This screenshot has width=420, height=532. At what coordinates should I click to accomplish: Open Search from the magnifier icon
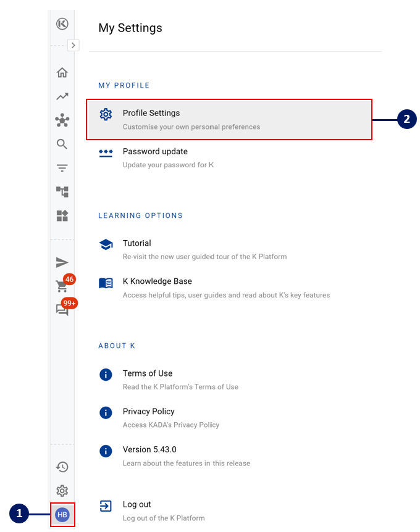(x=62, y=144)
